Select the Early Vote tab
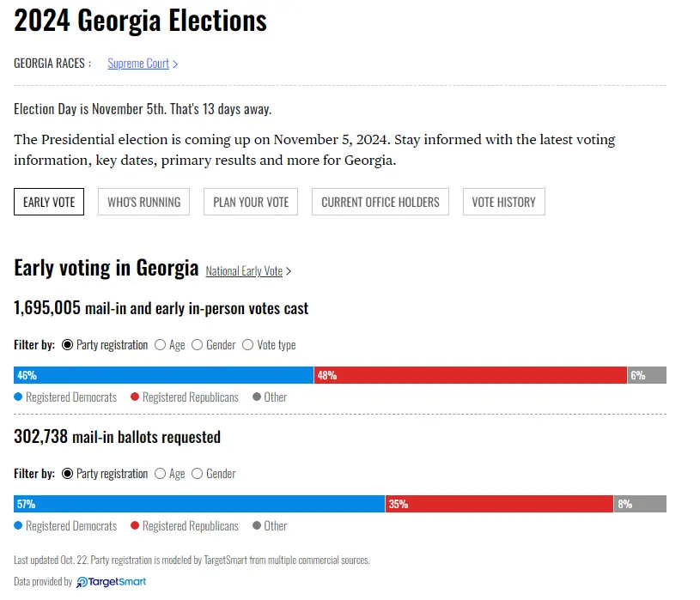This screenshot has width=700, height=600. [x=49, y=203]
